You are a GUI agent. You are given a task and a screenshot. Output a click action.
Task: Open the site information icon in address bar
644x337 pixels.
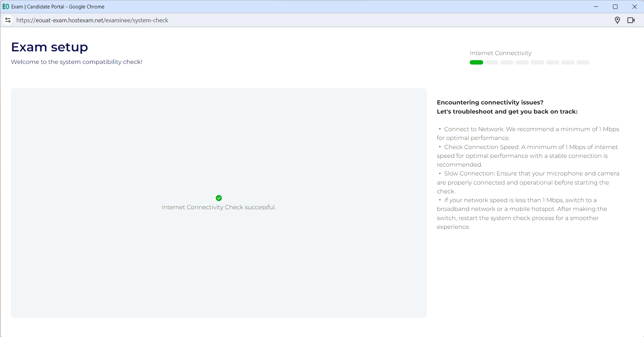[x=8, y=20]
